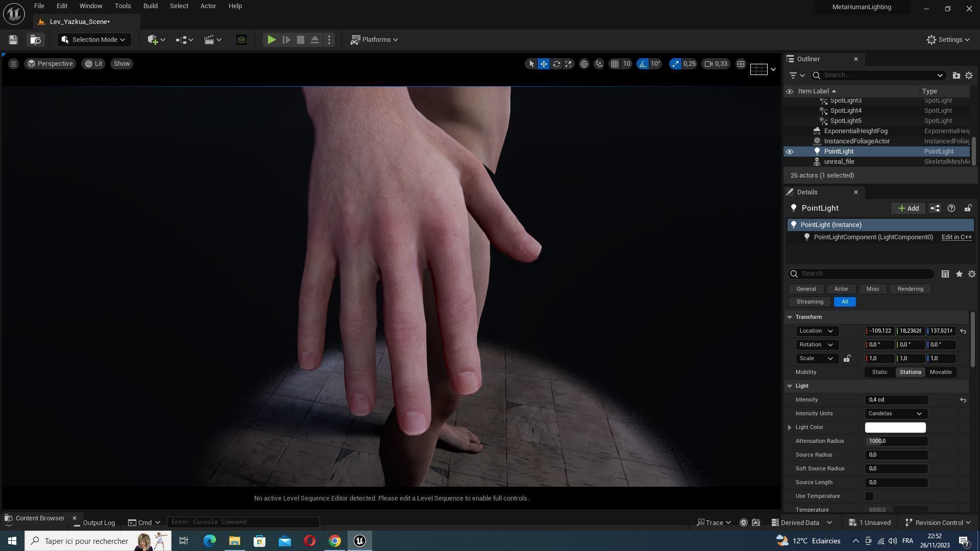Toggle world/local coordinate system globe icon
The width and height of the screenshot is (980, 551).
(x=584, y=64)
